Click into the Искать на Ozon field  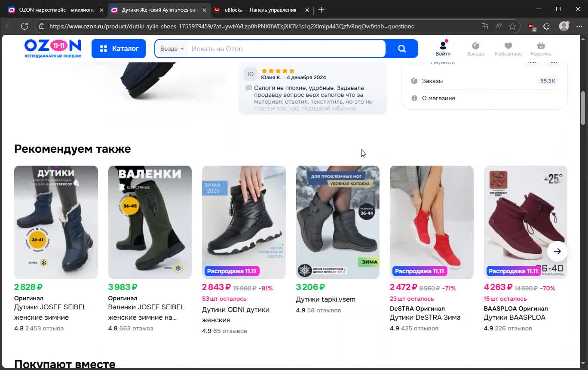click(286, 49)
